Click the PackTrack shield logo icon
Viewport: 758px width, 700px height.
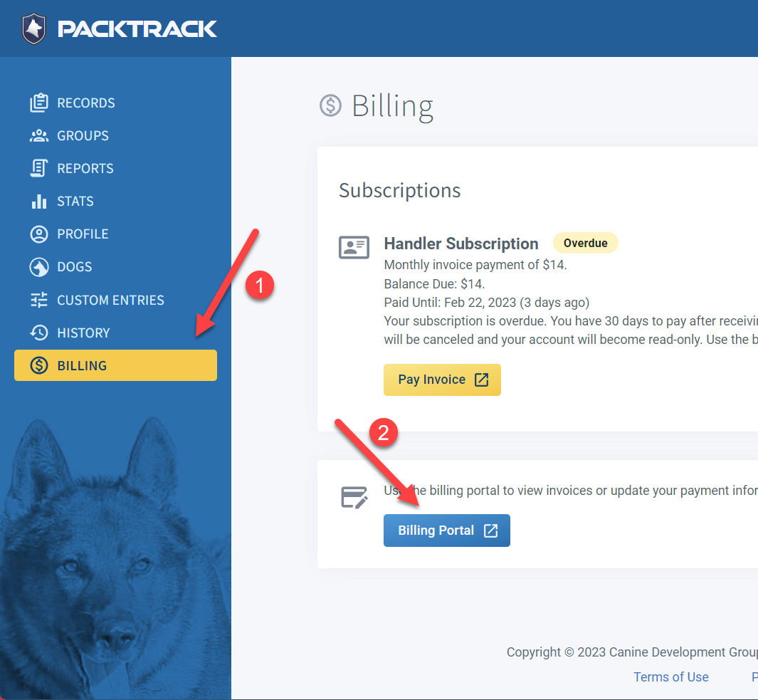click(x=34, y=28)
